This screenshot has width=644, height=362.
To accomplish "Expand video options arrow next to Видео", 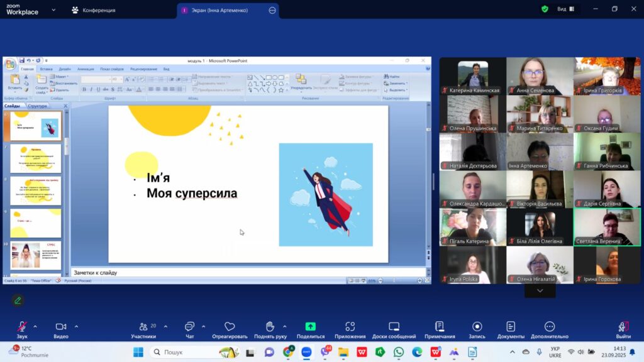I will 77,326.
